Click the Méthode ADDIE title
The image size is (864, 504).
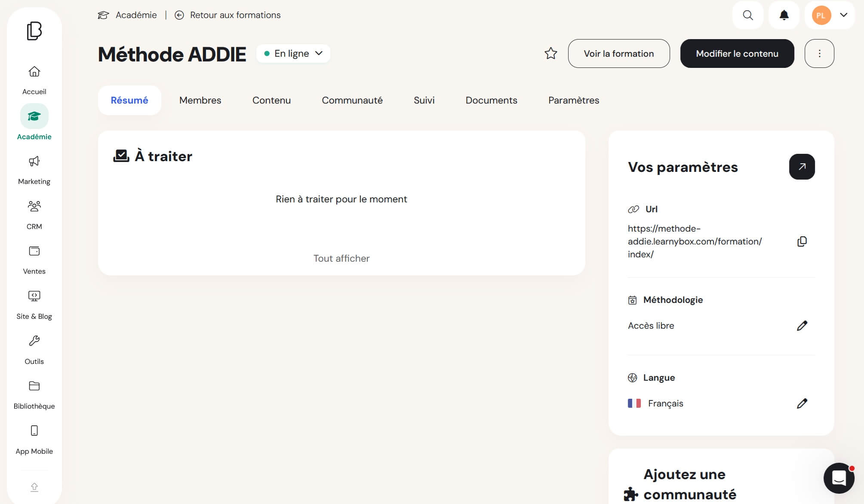click(172, 54)
